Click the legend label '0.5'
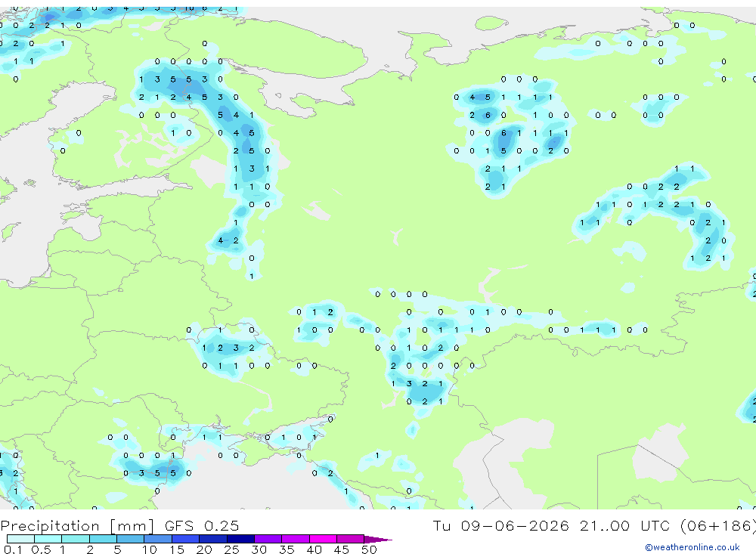Image resolution: width=756 pixels, height=554 pixels. click(x=41, y=549)
